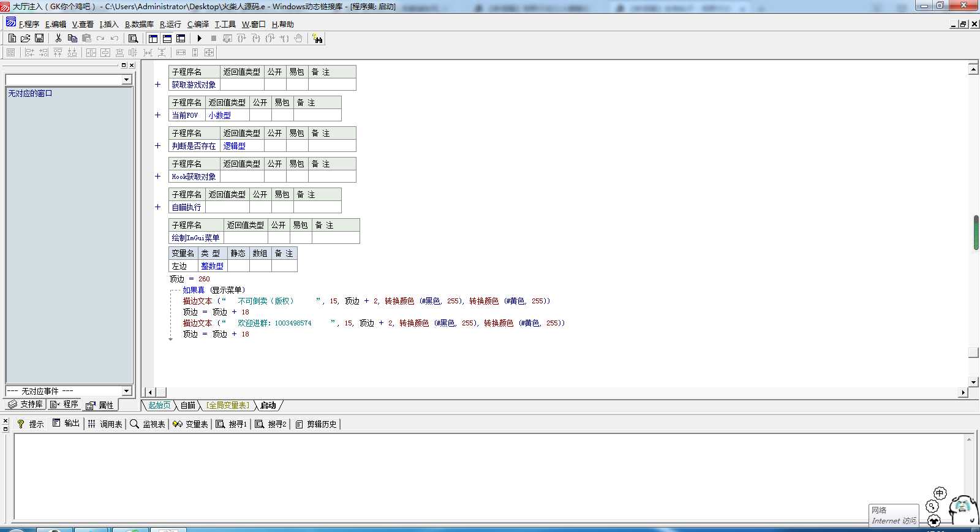Click the Save floppy disk icon

click(39, 38)
